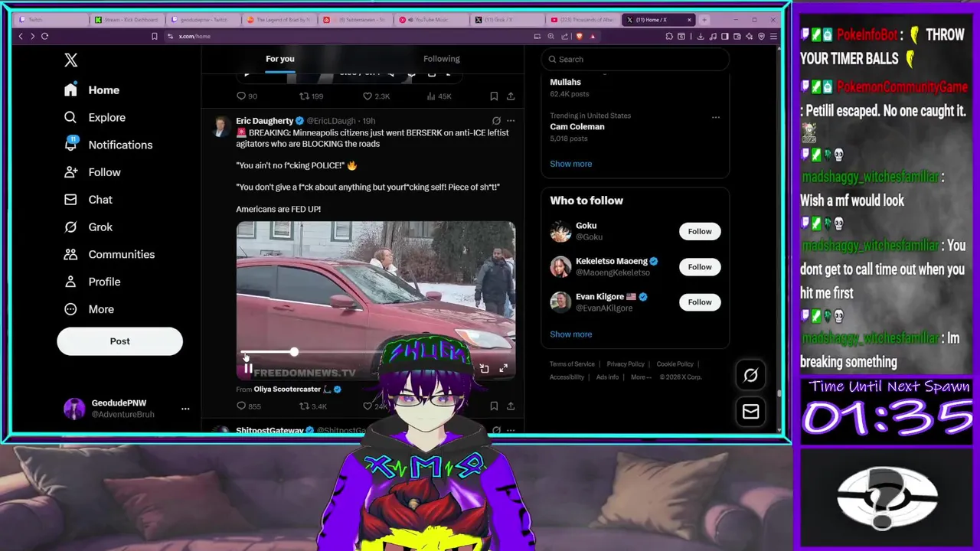Open more options on Eric Daugherty post

511,121
